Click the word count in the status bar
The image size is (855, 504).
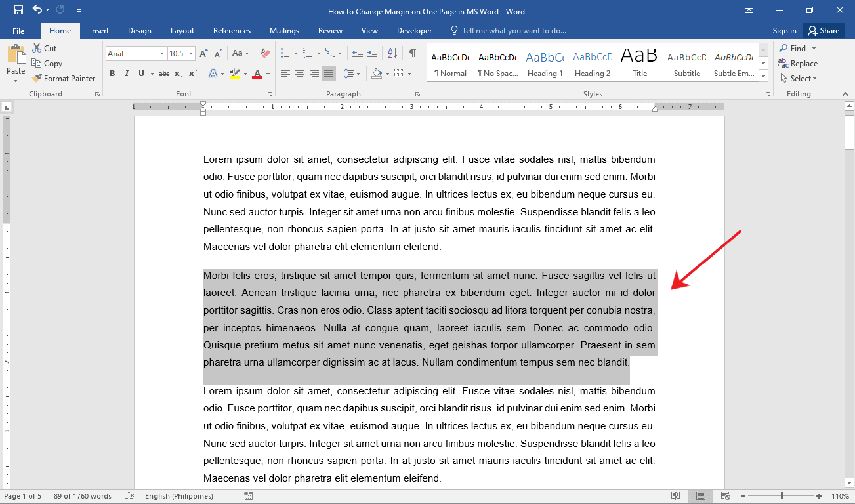tap(82, 495)
